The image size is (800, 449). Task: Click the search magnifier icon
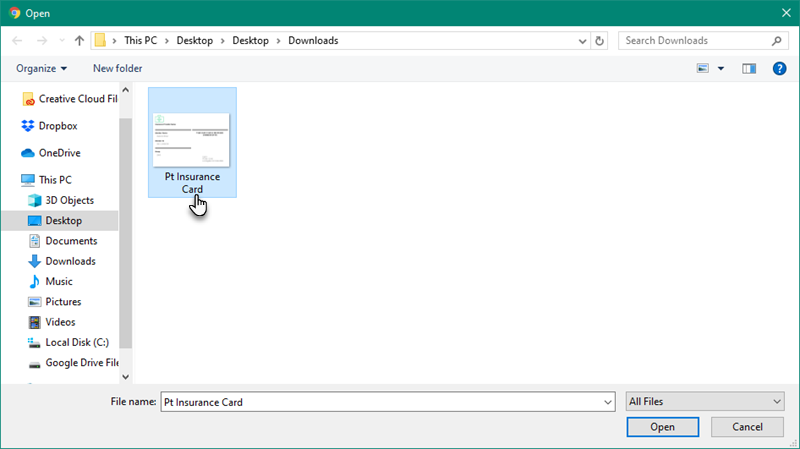pos(777,41)
